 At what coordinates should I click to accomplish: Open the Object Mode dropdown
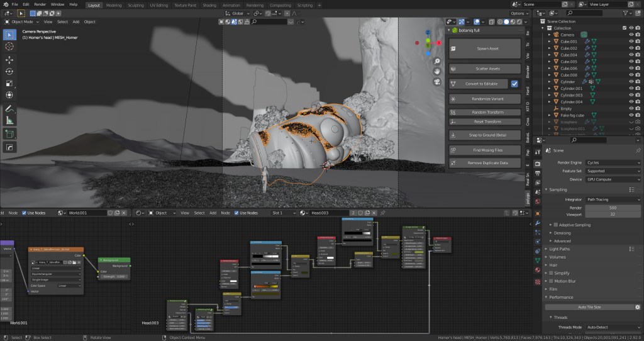[22, 22]
